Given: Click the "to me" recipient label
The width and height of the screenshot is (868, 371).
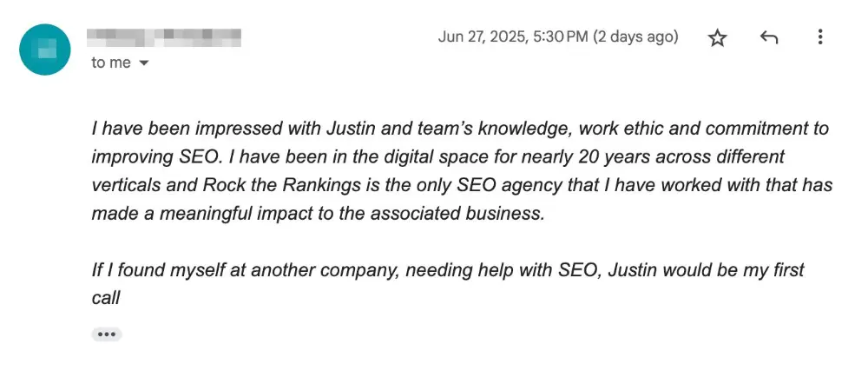Looking at the screenshot, I should coord(111,63).
